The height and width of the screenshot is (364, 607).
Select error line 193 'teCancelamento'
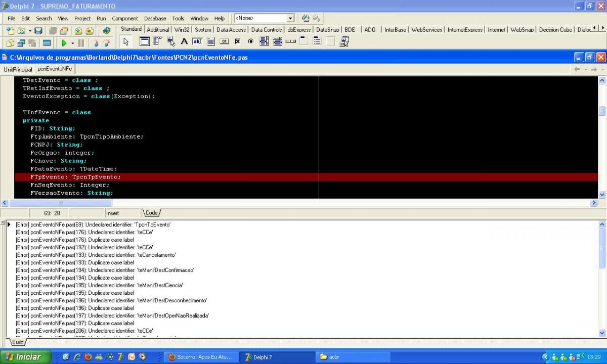click(x=96, y=255)
